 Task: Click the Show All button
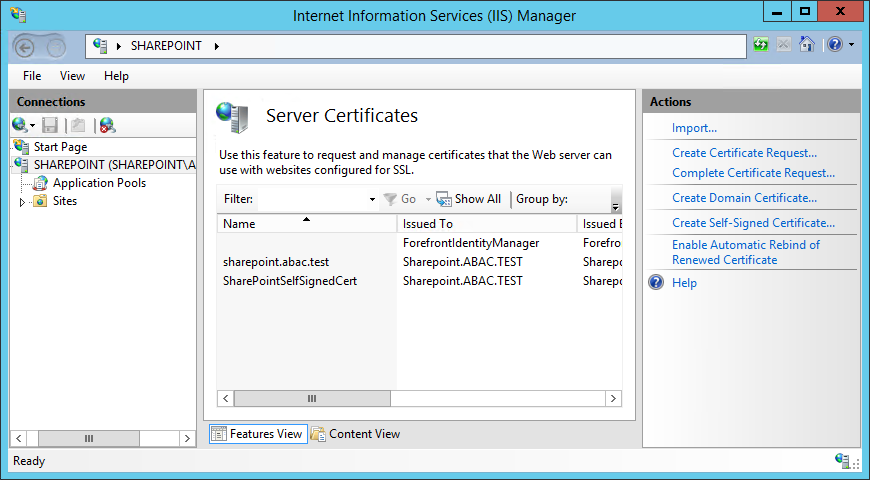pos(469,199)
